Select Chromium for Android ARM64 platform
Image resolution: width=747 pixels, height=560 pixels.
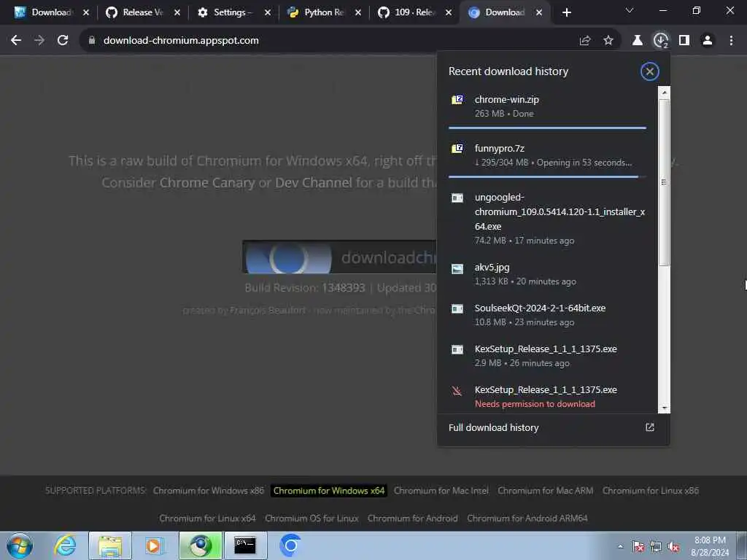pyautogui.click(x=527, y=518)
